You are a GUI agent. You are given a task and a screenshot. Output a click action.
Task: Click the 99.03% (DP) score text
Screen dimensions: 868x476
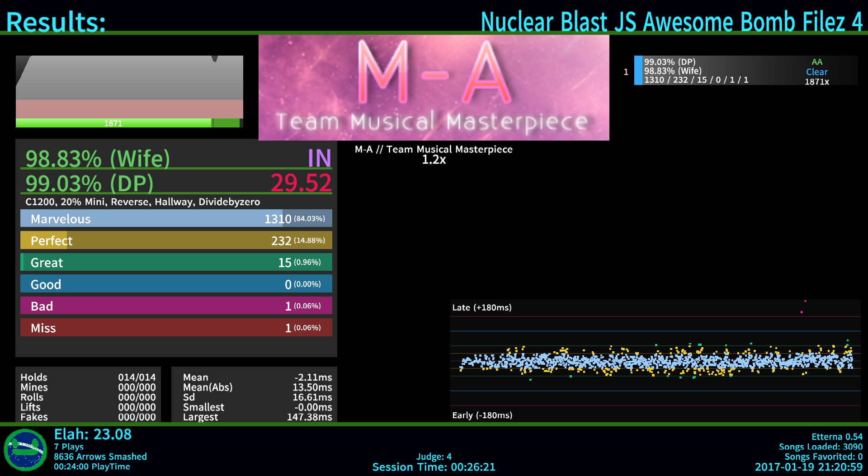coord(90,183)
